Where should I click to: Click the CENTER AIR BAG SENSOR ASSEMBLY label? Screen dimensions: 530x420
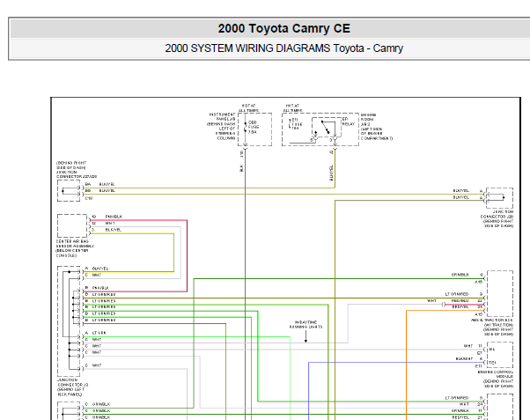tap(75, 248)
